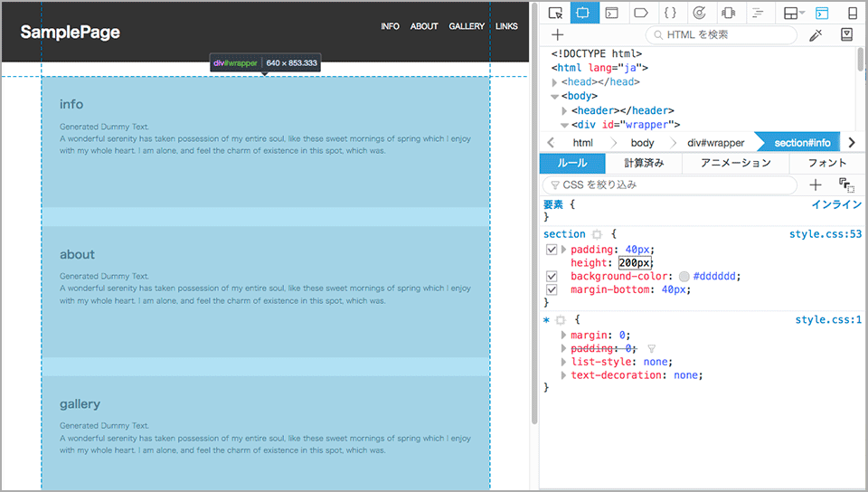The height and width of the screenshot is (492, 868).
Task: Activate the element picker tool
Action: pyautogui.click(x=556, y=13)
